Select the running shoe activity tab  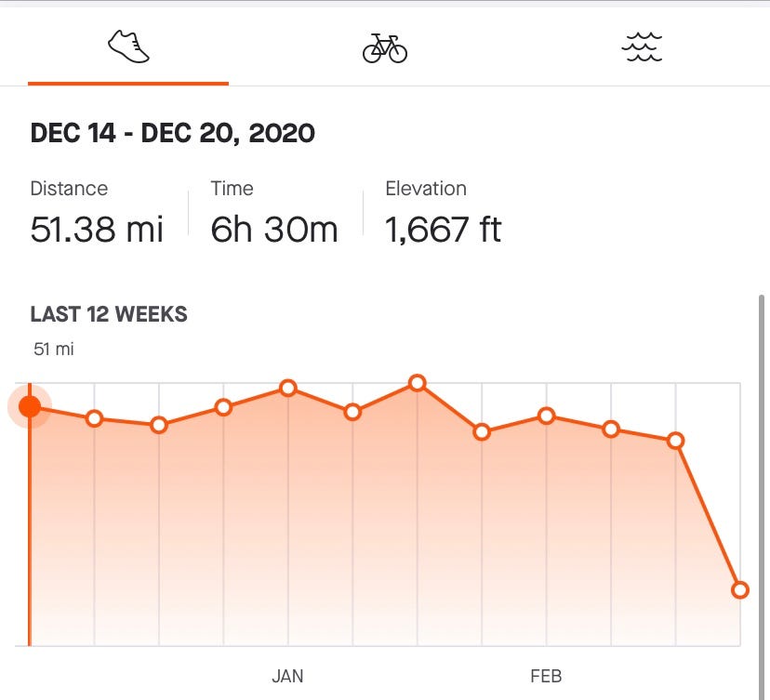tap(128, 46)
